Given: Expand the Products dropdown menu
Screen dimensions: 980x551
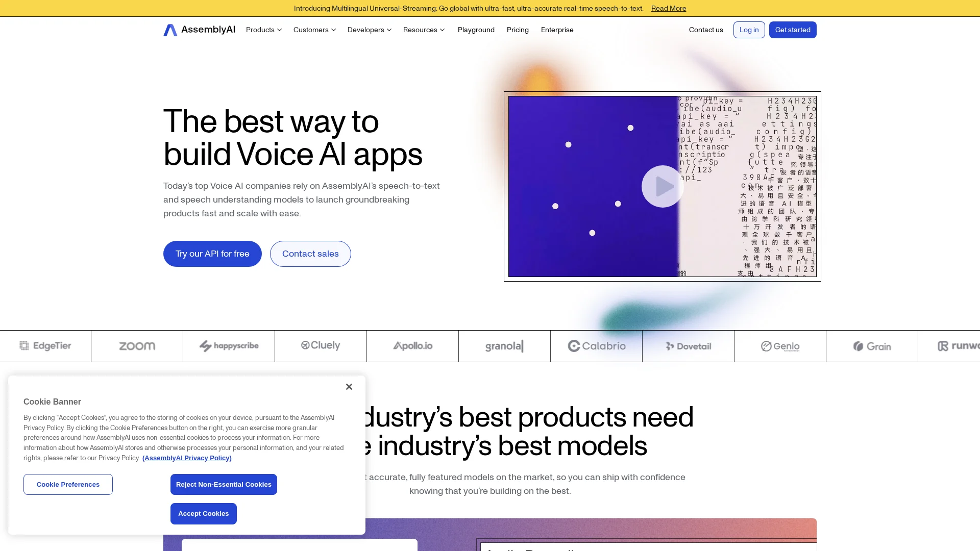Looking at the screenshot, I should click(264, 30).
